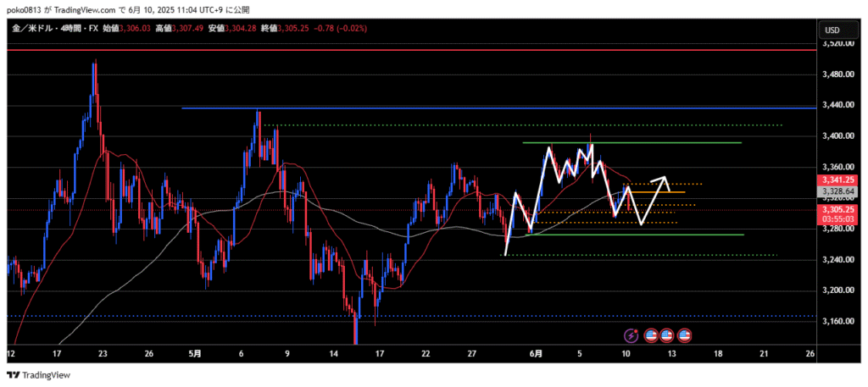
Task: Open the middle US flag economic event
Action: click(x=667, y=336)
